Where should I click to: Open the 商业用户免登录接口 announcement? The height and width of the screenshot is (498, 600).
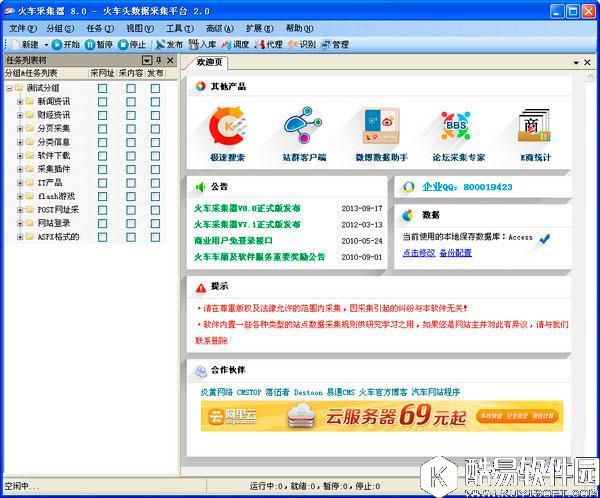(x=233, y=241)
